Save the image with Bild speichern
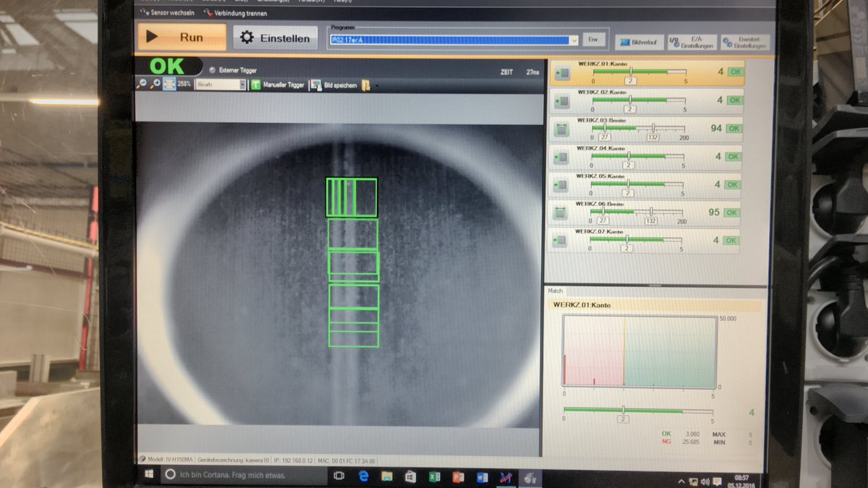 [333, 85]
